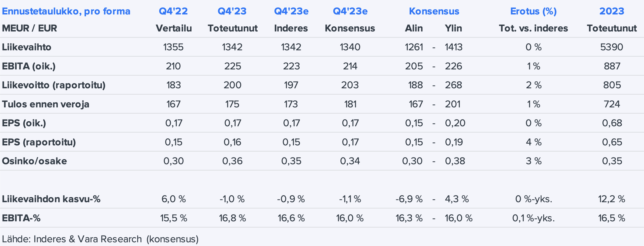Select the 887 EBITA 2023 value
The height and width of the screenshot is (246, 644).
pos(612,66)
